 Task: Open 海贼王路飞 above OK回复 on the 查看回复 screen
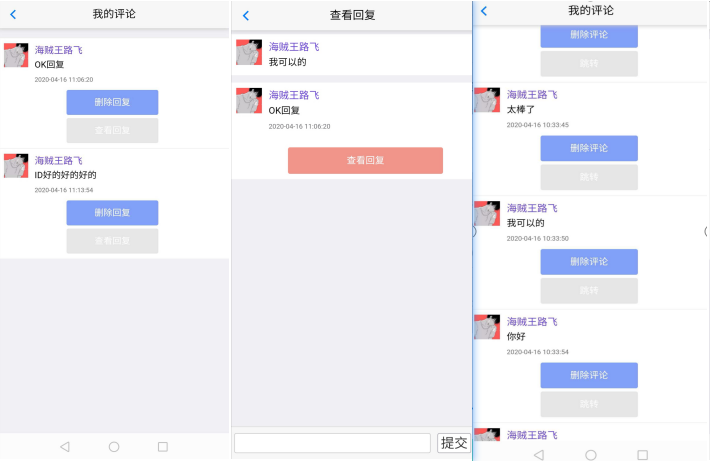294,95
